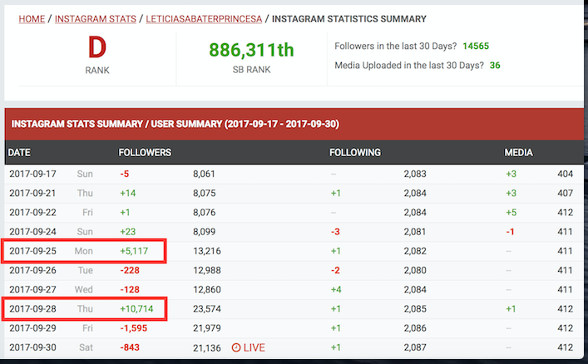Select the date 2017-09-22
The width and height of the screenshot is (588, 364).
click(32, 213)
